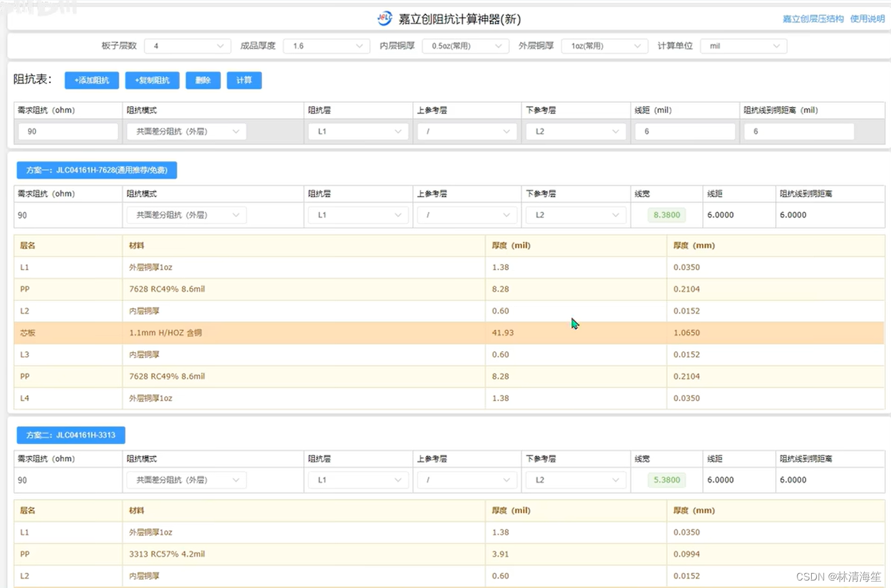Click the 方案一 线宽 value 8.3800
The image size is (891, 588).
(667, 215)
